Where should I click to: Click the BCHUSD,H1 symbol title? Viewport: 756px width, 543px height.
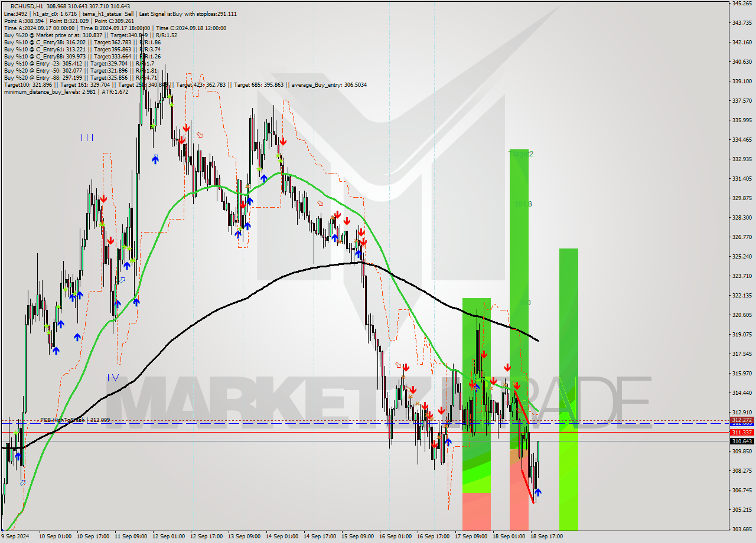pyautogui.click(x=28, y=6)
